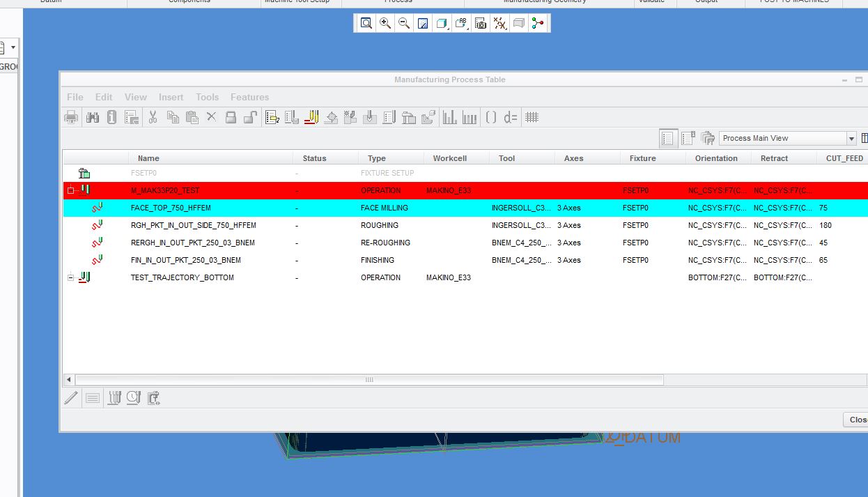Open the Edit menu in Process Table
Image resolution: width=868 pixels, height=497 pixels.
point(104,97)
